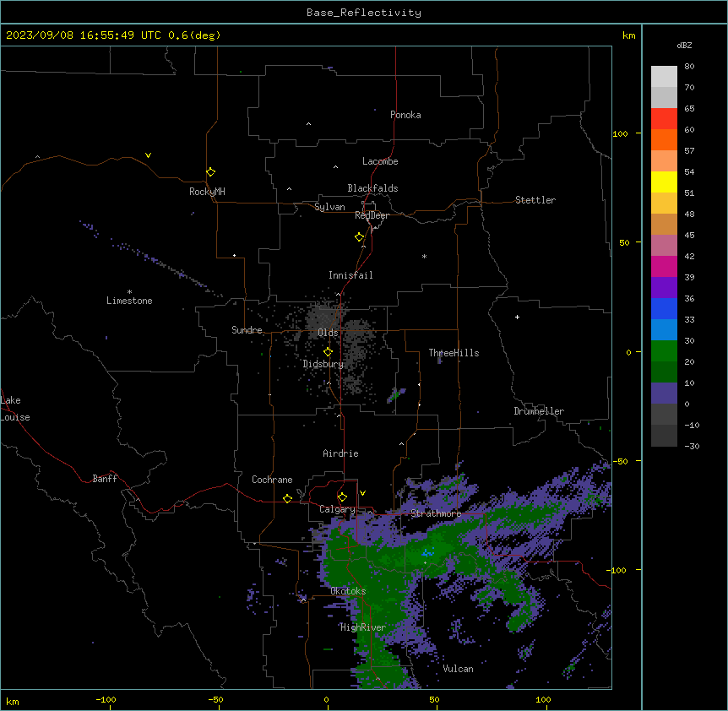Select the light gray 80 dBZ legend color
The image size is (728, 711).
click(x=664, y=76)
